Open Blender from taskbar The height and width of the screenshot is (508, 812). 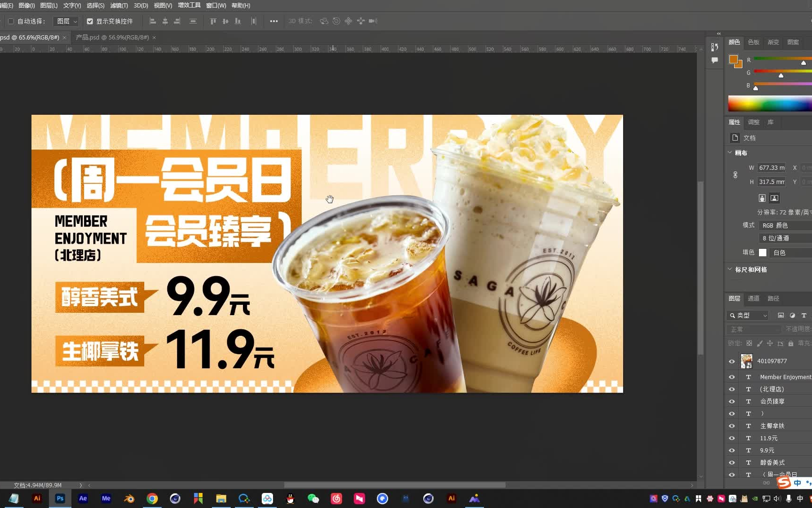click(x=129, y=499)
